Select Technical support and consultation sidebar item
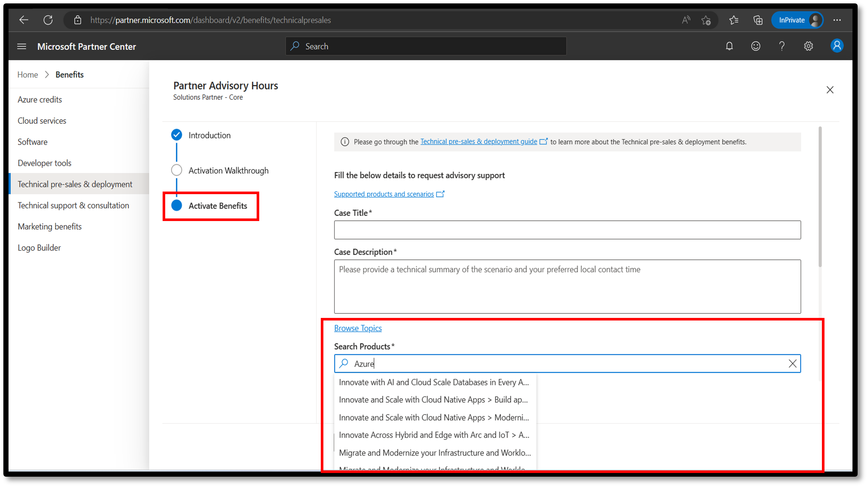This screenshot has width=868, height=487. pyautogui.click(x=73, y=205)
